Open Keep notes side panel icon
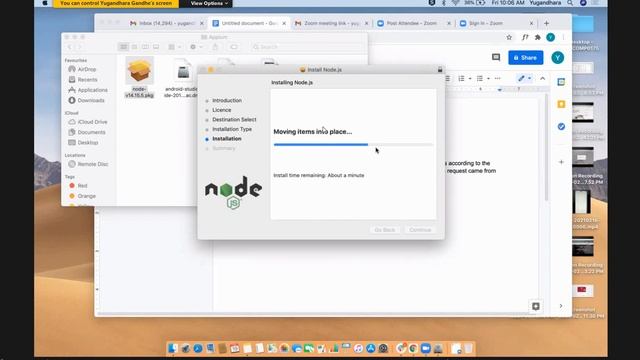 coord(561,104)
